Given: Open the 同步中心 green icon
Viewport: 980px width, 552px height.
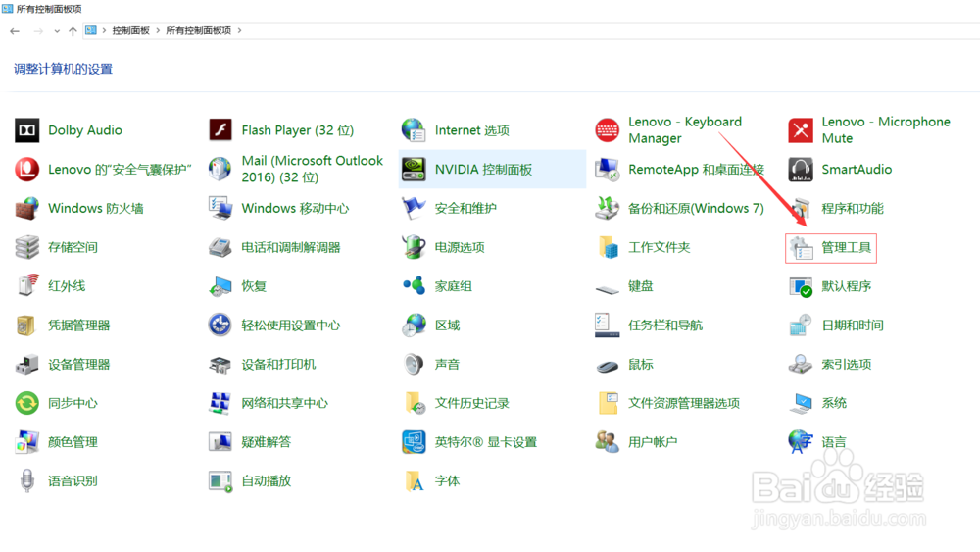Looking at the screenshot, I should pos(26,403).
